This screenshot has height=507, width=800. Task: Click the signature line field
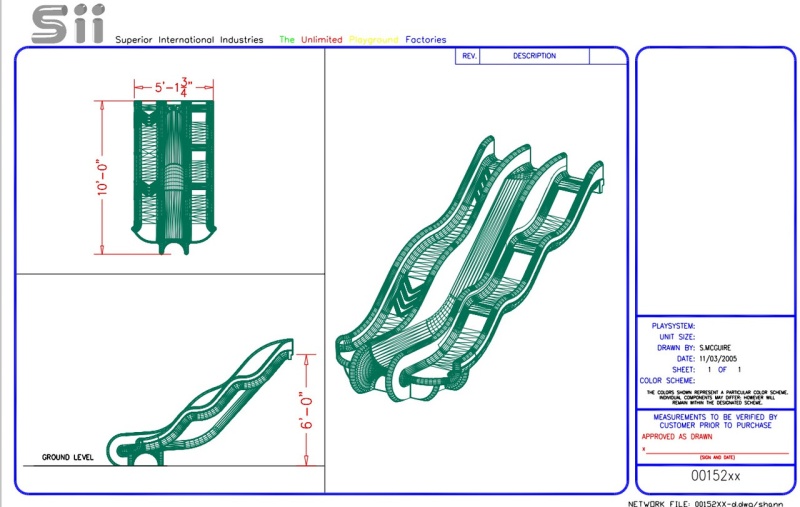(x=716, y=451)
